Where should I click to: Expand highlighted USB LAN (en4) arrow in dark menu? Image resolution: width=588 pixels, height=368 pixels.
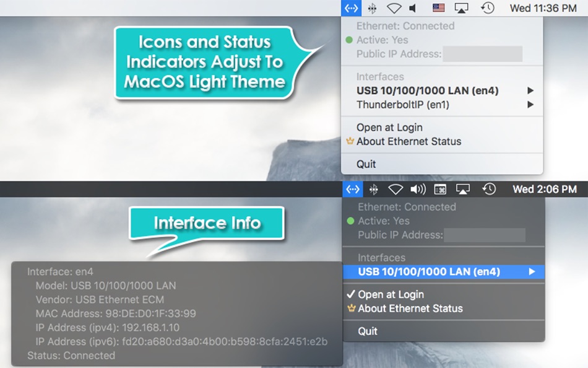[x=532, y=271]
